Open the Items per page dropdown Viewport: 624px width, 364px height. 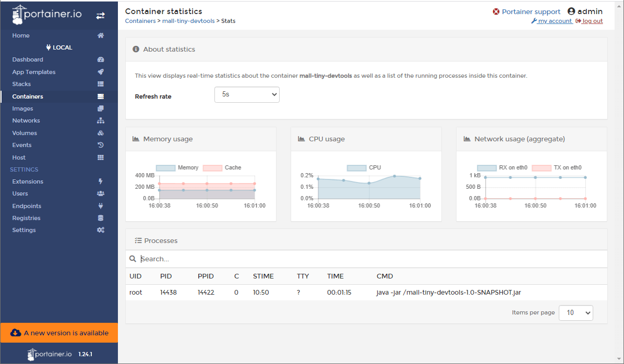[575, 312]
